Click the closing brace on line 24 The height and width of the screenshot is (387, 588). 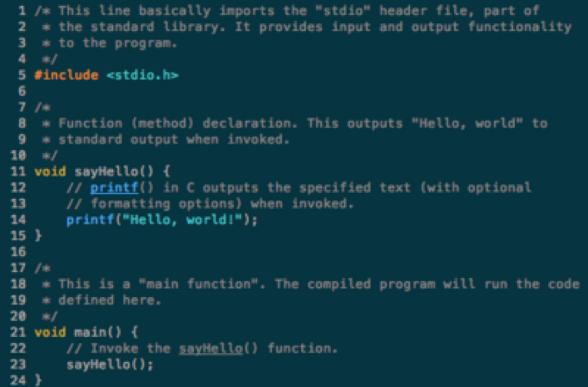point(38,380)
